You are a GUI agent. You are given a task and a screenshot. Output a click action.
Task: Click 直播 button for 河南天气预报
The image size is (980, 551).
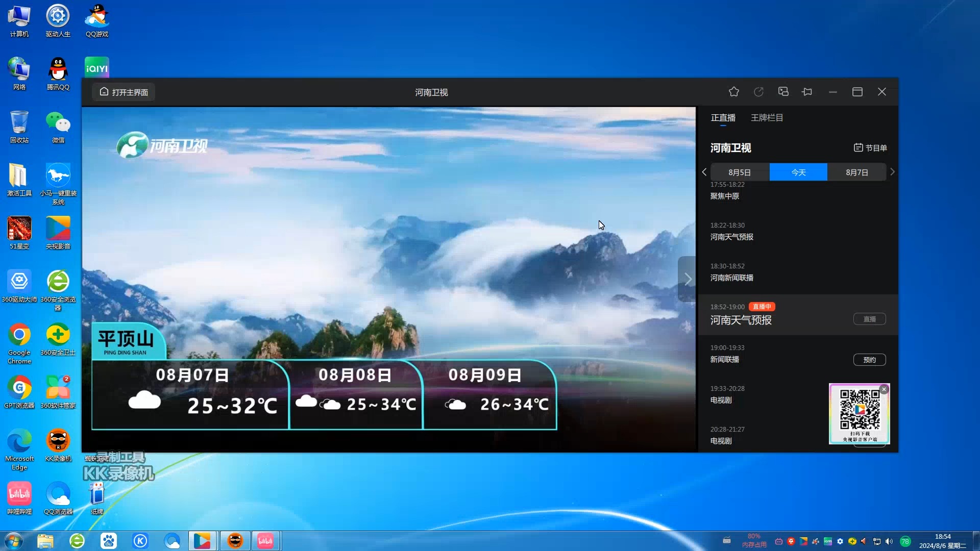tap(869, 319)
